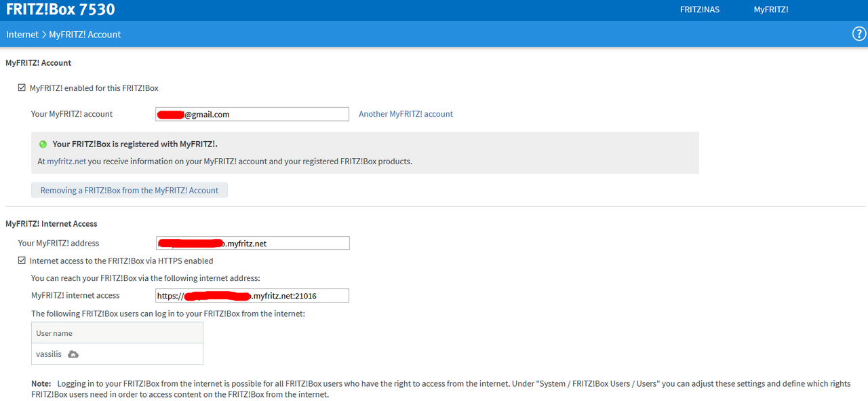The image size is (868, 401).
Task: Click the Internet breadcrumb link
Action: tap(22, 34)
